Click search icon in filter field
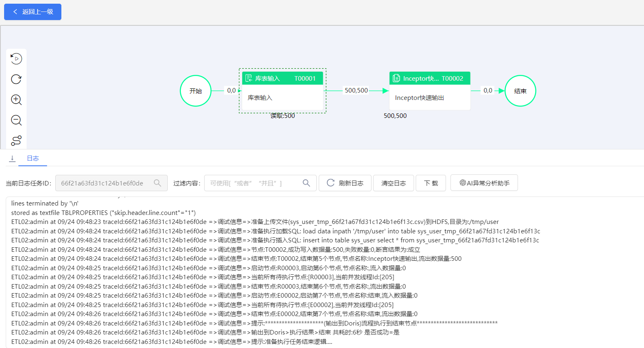This screenshot has width=644, height=348. click(306, 183)
